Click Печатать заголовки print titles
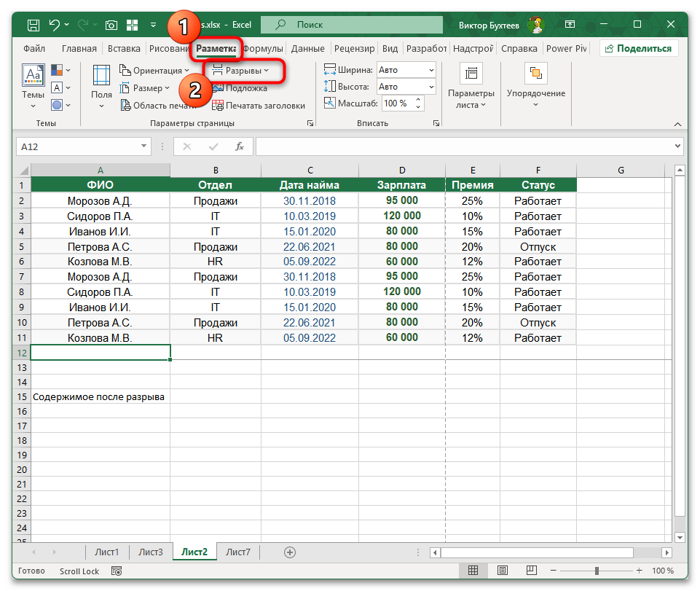The height and width of the screenshot is (591, 700). pos(259,105)
